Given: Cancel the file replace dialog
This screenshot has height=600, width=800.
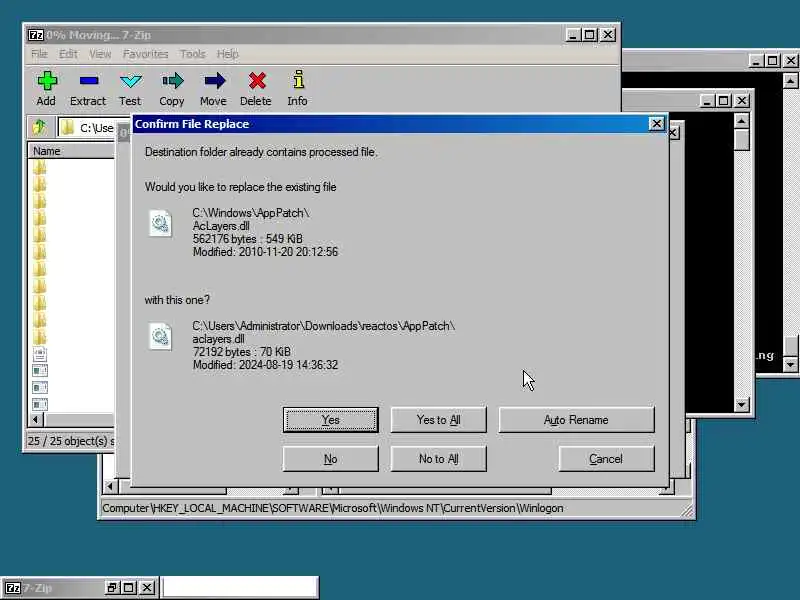Looking at the screenshot, I should [x=606, y=459].
